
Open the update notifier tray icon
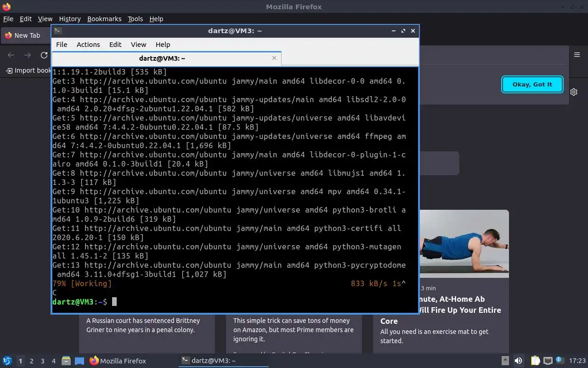click(x=560, y=361)
